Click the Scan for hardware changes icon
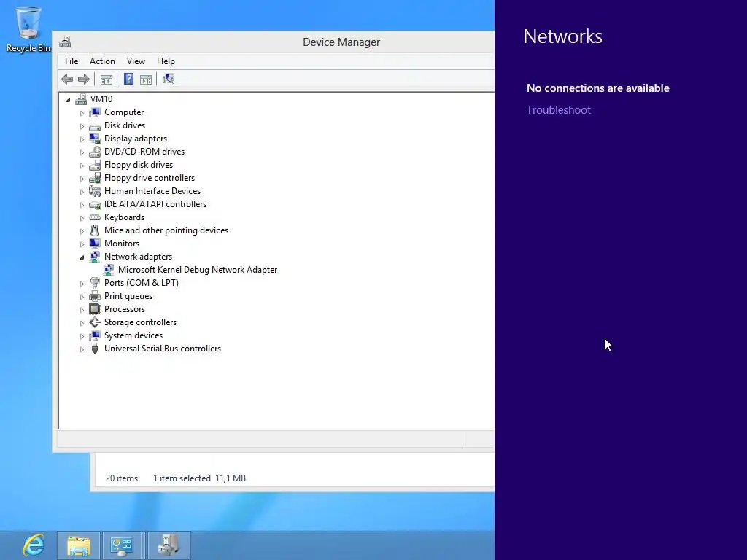The image size is (747, 560). (169, 79)
